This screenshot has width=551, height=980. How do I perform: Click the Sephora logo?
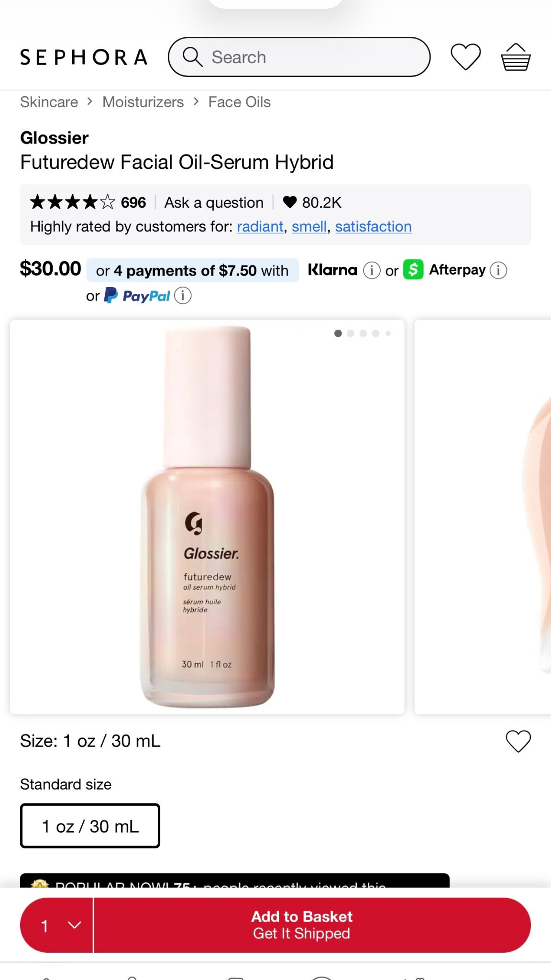point(84,57)
